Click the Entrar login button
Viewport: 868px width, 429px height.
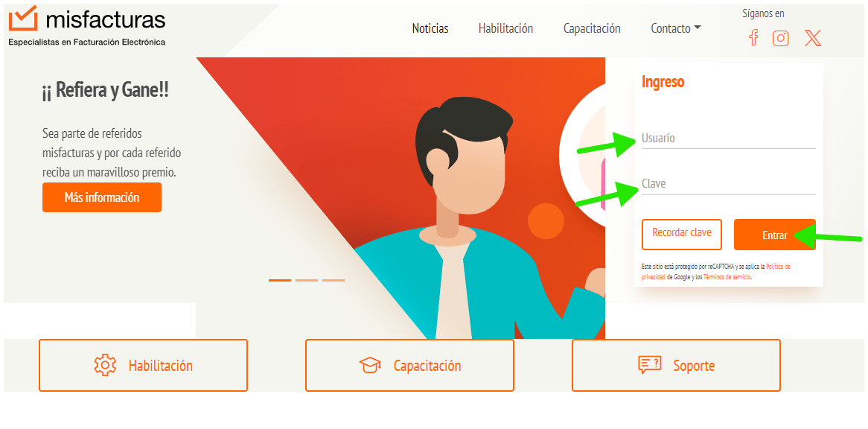[x=774, y=235]
